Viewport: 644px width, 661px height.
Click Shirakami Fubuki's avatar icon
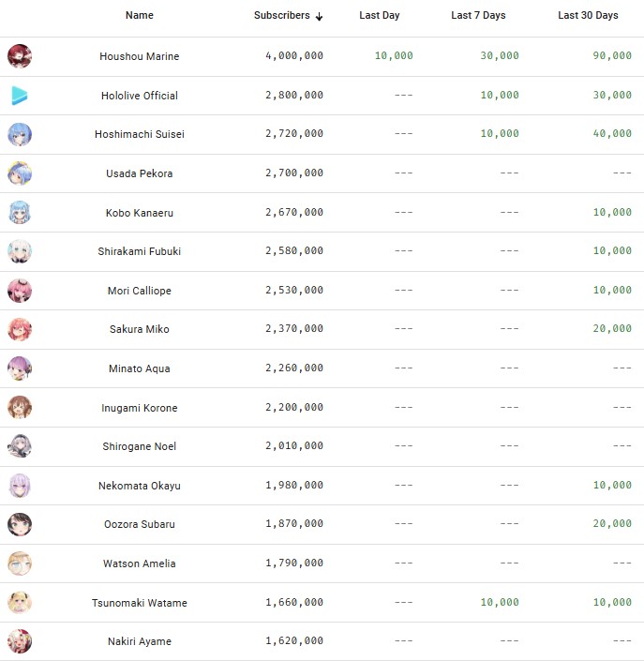tap(20, 251)
